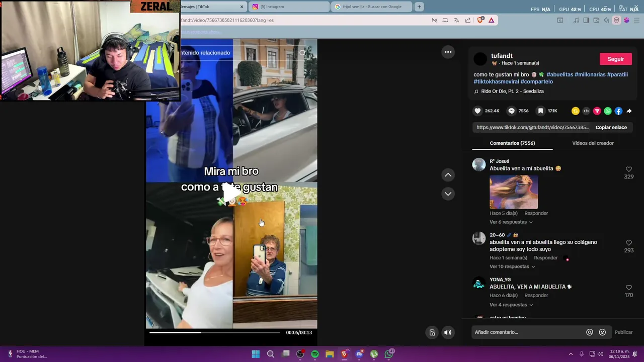The width and height of the screenshot is (644, 362).
Task: Click the embed code icon
Action: [x=586, y=111]
